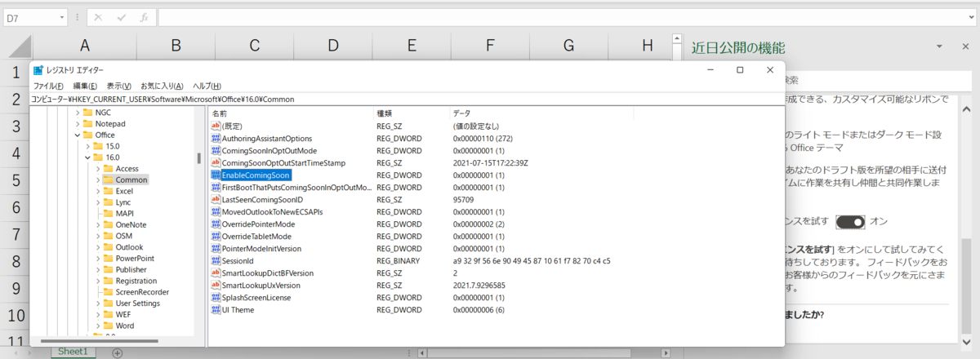
Task: Select the PointerModeInitVersion value
Action: [261, 249]
